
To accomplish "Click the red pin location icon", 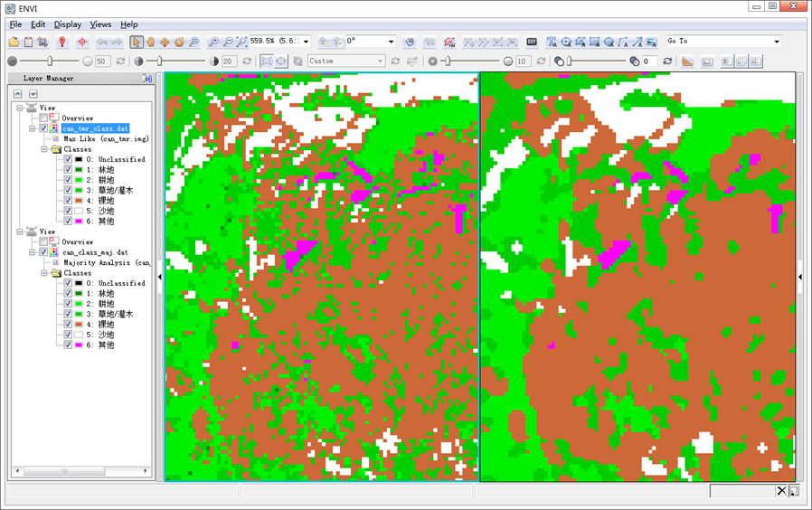I will pos(62,42).
